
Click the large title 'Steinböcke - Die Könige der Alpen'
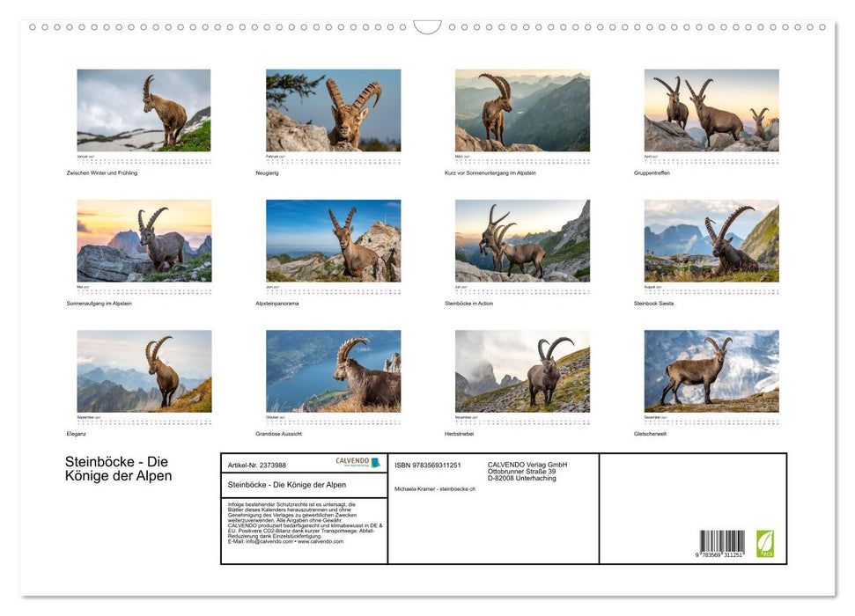(x=118, y=469)
